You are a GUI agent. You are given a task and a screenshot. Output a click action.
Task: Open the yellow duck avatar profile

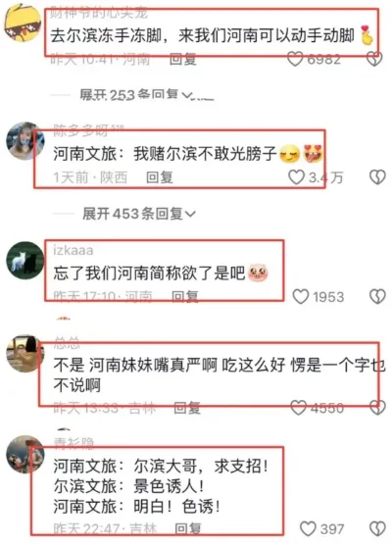tap(23, 23)
